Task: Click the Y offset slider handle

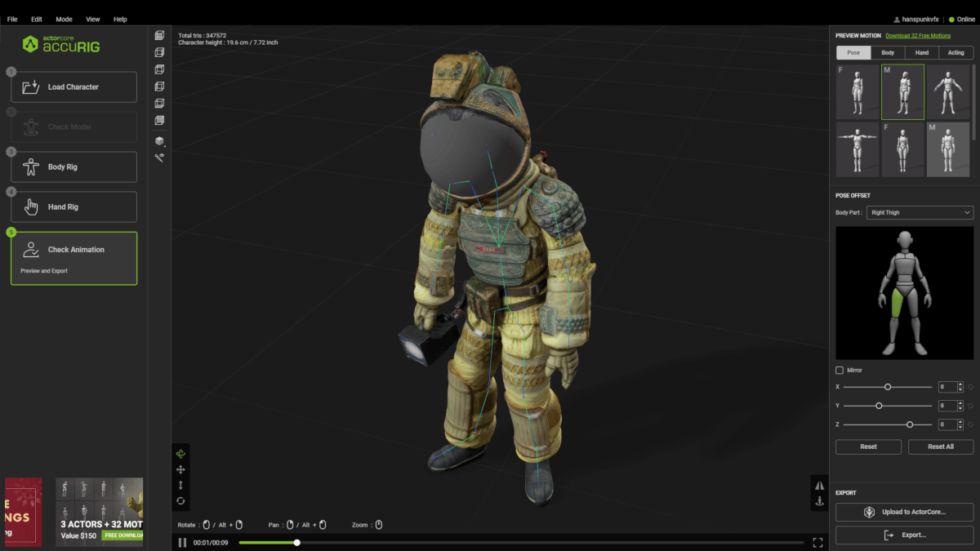Action: tap(879, 406)
